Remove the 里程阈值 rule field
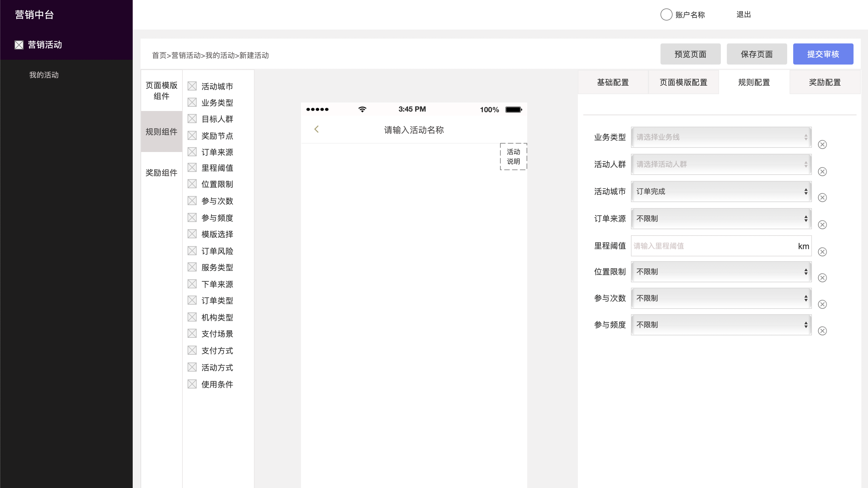 (822, 252)
